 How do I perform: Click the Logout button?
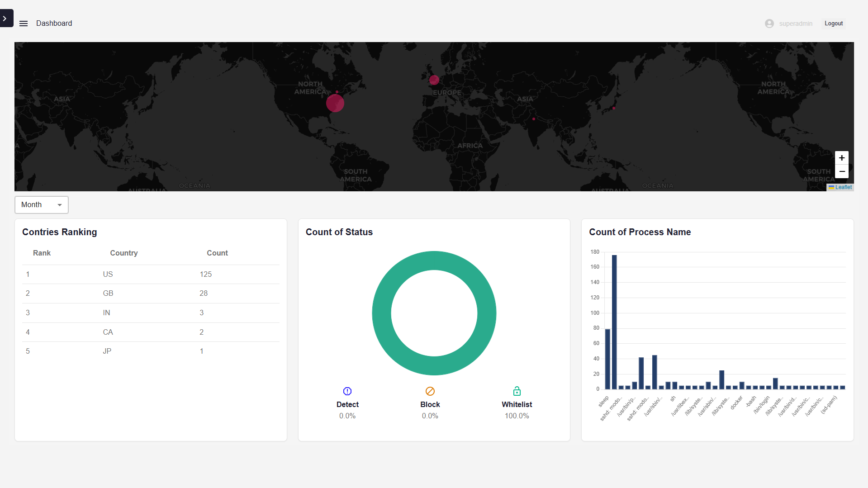[833, 24]
